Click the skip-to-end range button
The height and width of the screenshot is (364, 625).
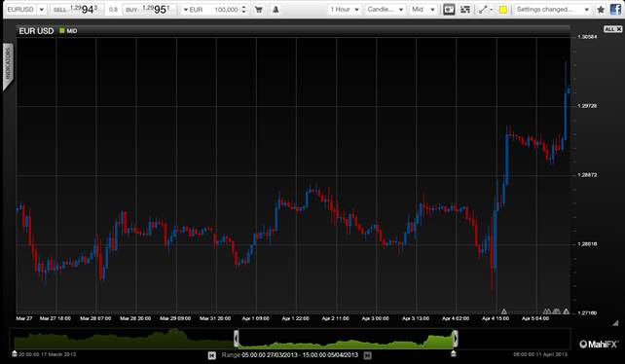tap(368, 355)
